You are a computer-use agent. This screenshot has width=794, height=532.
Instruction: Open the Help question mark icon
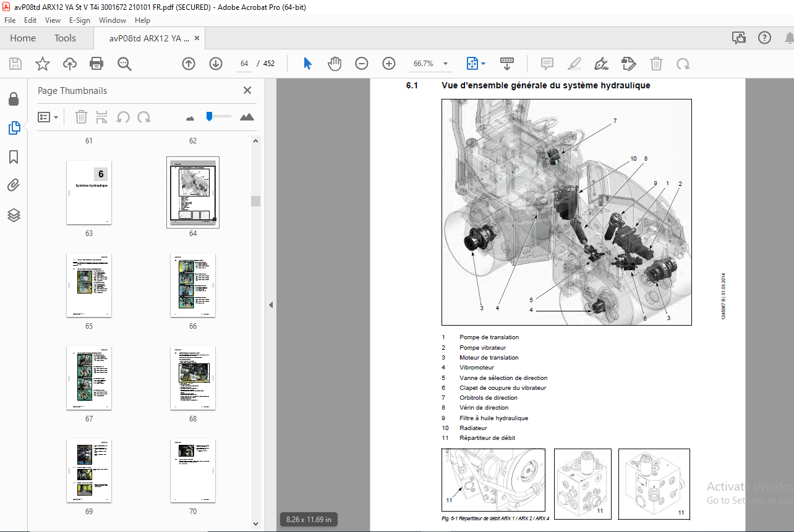764,38
